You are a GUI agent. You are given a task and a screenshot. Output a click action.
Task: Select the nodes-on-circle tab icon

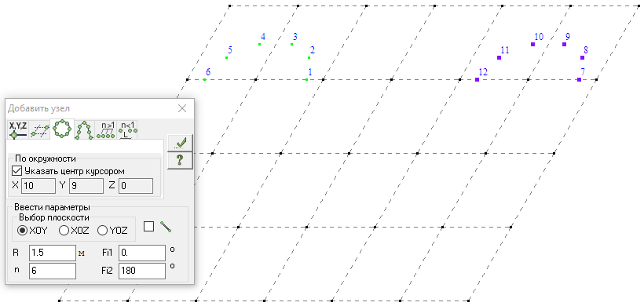(x=62, y=129)
